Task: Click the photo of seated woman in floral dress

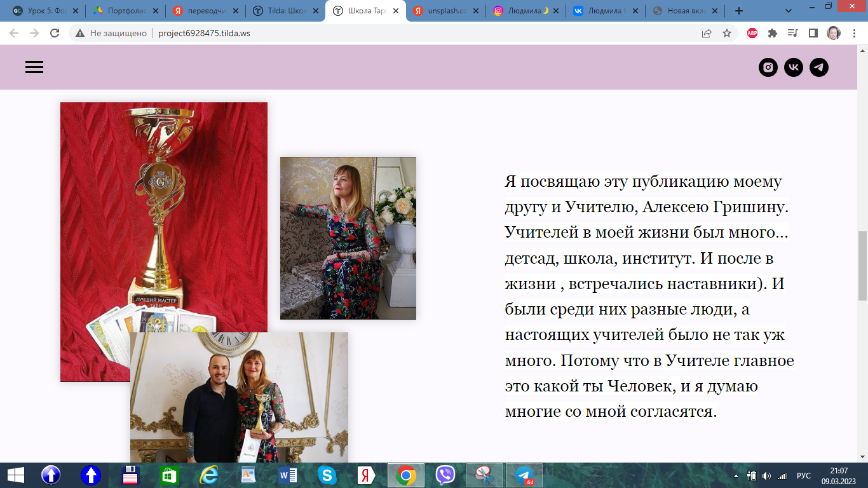Action: click(348, 238)
